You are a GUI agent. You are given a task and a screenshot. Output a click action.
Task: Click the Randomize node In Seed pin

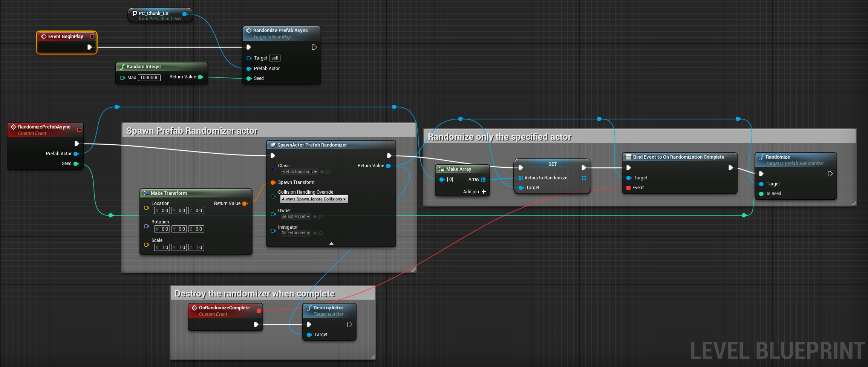[x=761, y=194]
